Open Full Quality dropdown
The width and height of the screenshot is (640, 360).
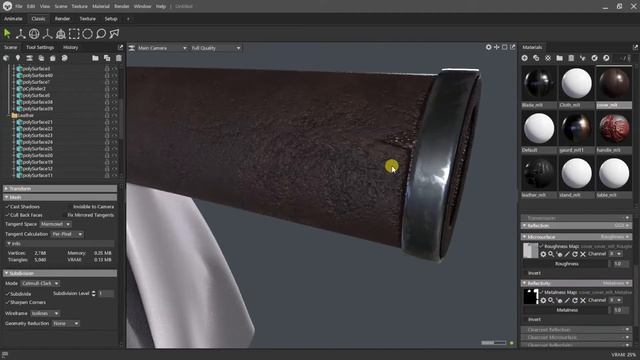click(x=216, y=48)
